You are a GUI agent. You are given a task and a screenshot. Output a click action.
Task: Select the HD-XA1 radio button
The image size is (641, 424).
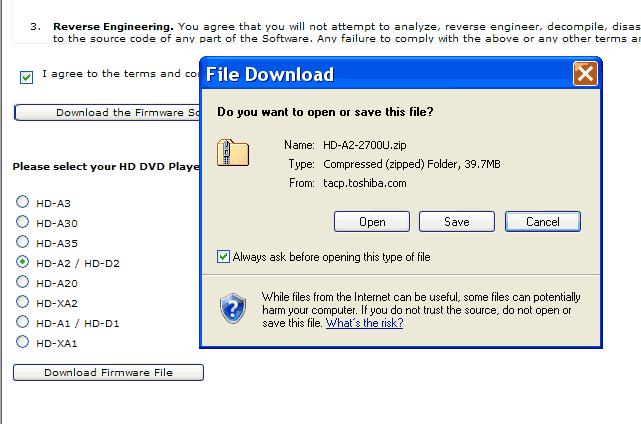[23, 342]
